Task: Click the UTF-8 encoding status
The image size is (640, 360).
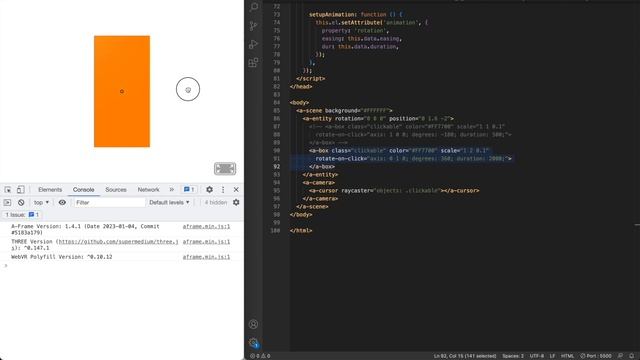Action: (x=537, y=356)
